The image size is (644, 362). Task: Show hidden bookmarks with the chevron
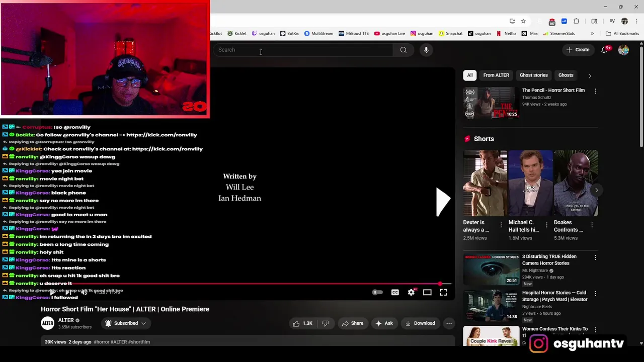592,34
